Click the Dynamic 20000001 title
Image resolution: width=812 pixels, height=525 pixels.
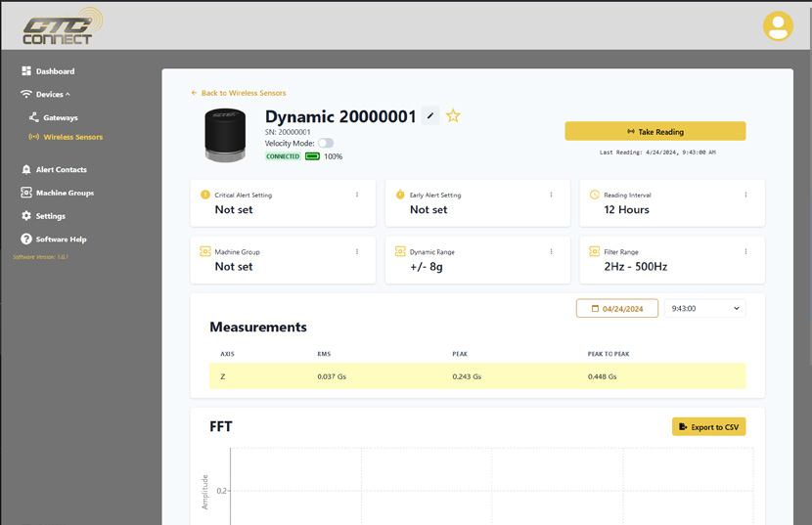(340, 116)
